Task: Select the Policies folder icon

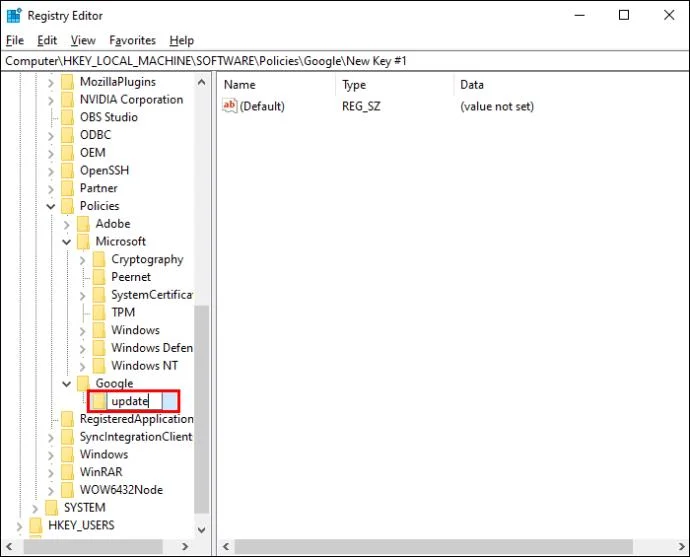Action: click(x=67, y=206)
